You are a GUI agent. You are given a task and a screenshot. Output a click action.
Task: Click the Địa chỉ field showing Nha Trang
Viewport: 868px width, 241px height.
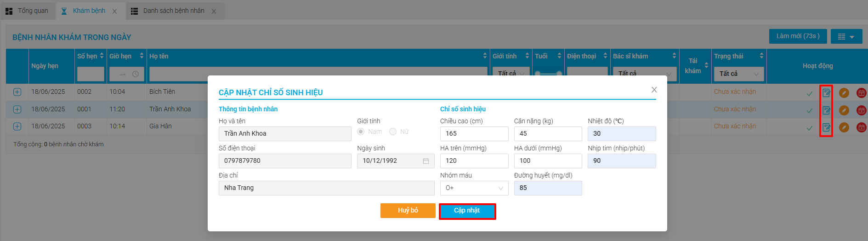tap(327, 188)
